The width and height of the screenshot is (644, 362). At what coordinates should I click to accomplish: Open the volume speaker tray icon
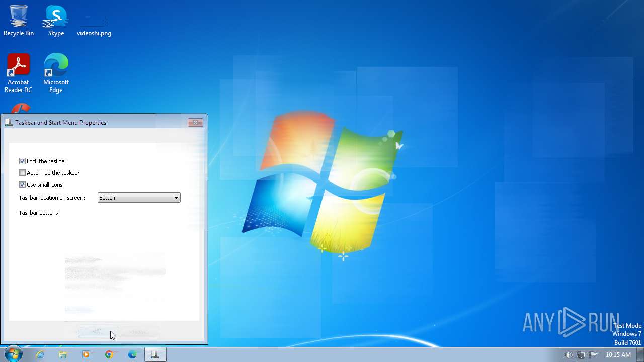569,355
